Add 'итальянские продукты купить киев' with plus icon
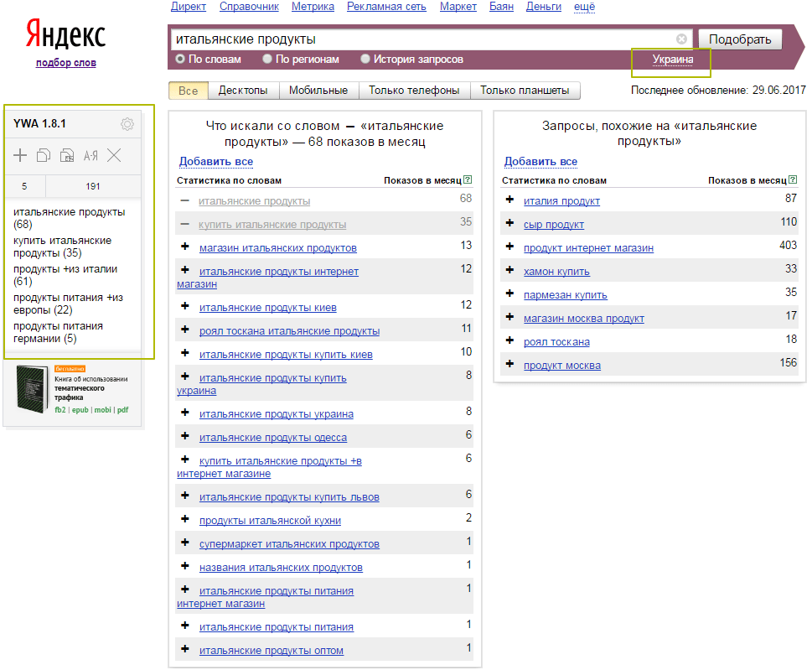The height and width of the screenshot is (670, 812). click(x=185, y=353)
